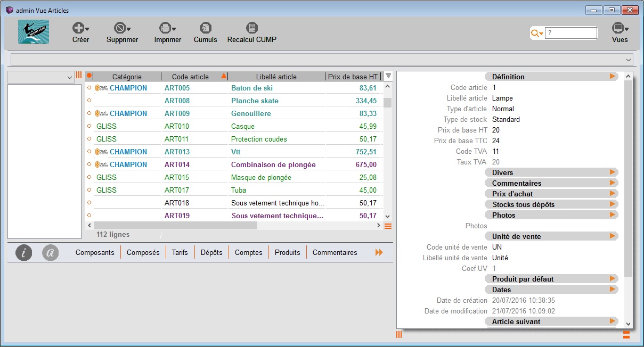This screenshot has width=644, height=347.
Task: Expand the Définition section arrow
Action: pyautogui.click(x=613, y=77)
